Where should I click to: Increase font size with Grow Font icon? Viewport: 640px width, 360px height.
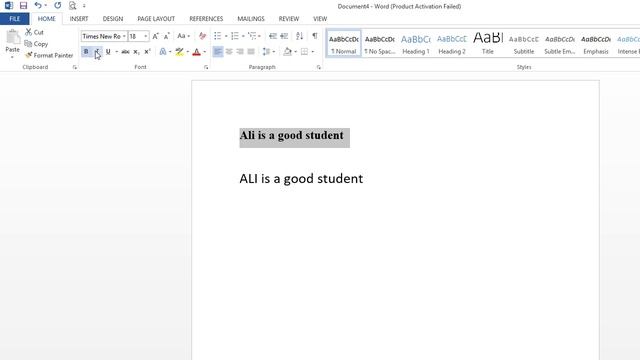tap(156, 36)
